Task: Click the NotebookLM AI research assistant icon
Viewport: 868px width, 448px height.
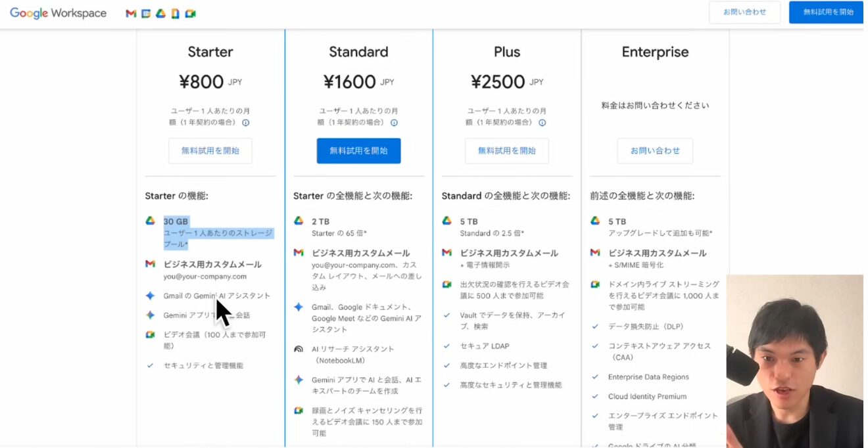Action: 299,349
